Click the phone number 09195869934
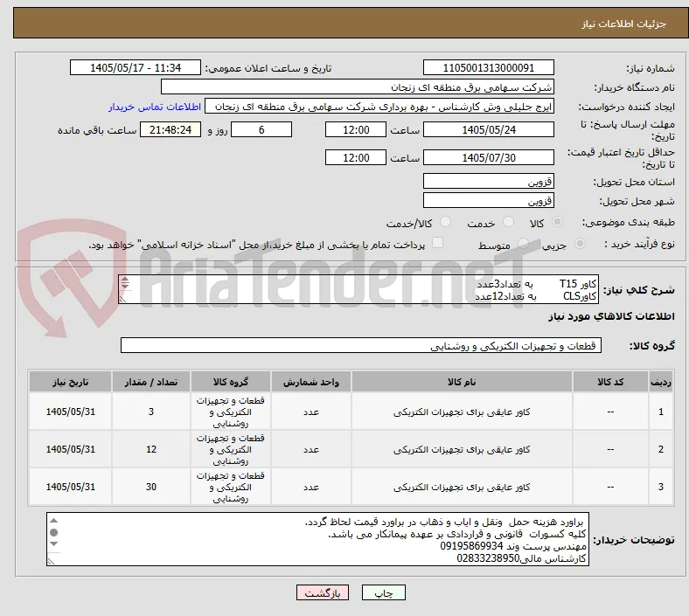 coord(471,547)
